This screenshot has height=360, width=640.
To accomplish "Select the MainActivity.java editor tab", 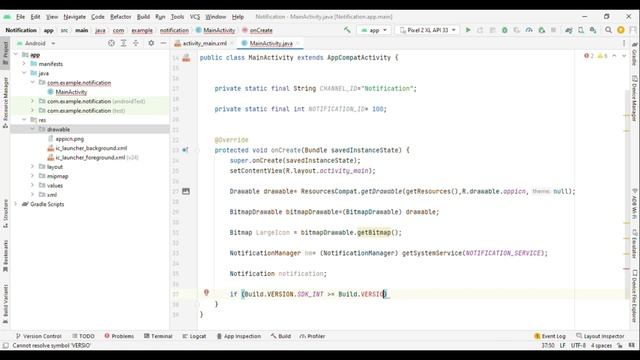I will (271, 43).
